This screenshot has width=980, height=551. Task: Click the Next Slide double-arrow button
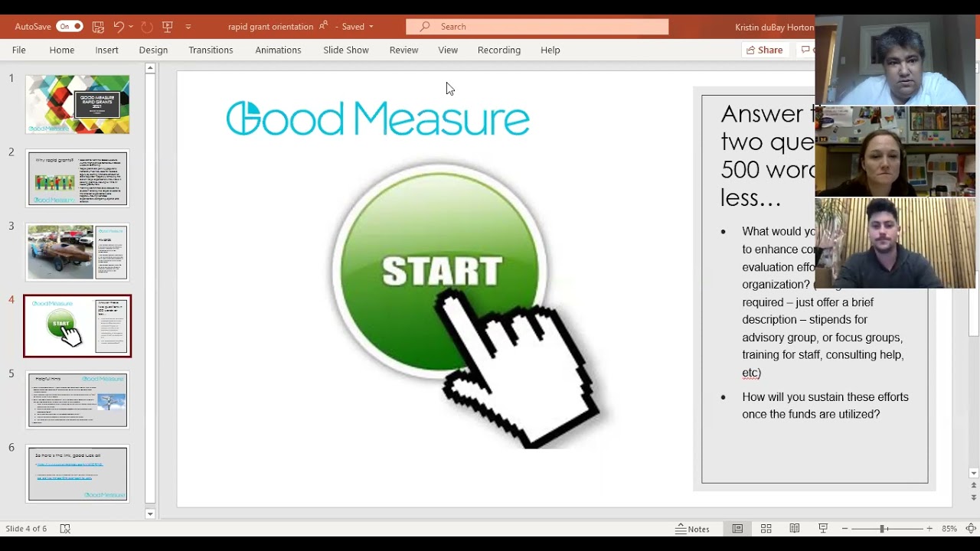(974, 497)
